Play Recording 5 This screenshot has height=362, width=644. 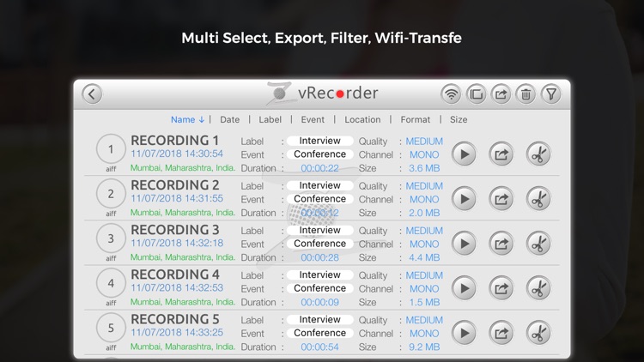pyautogui.click(x=464, y=334)
